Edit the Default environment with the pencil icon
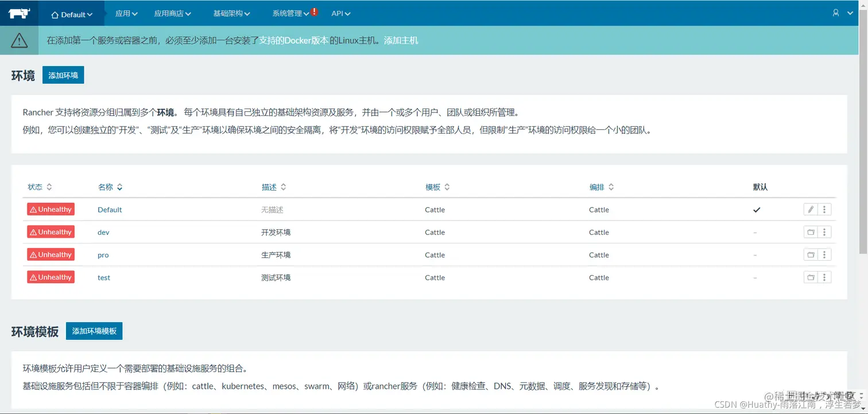Viewport: 868px width, 414px height. coord(811,210)
